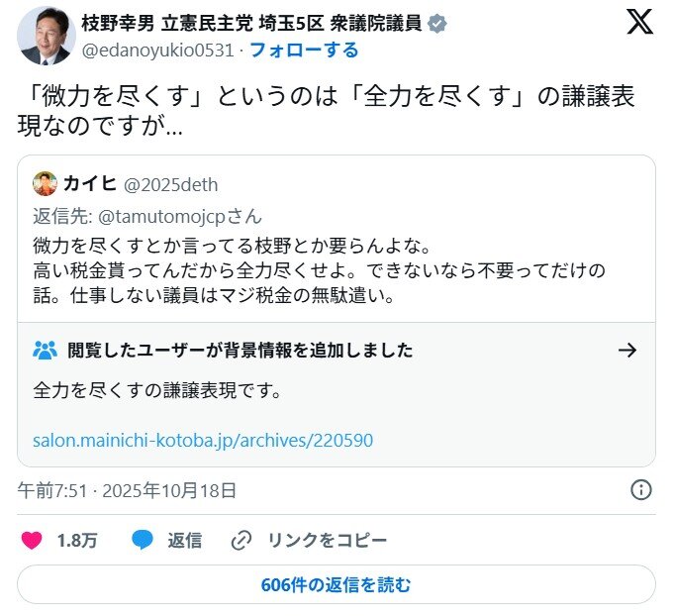Image resolution: width=674 pixels, height=616 pixels.
Task: Click the copy link chain icon
Action: 241,541
